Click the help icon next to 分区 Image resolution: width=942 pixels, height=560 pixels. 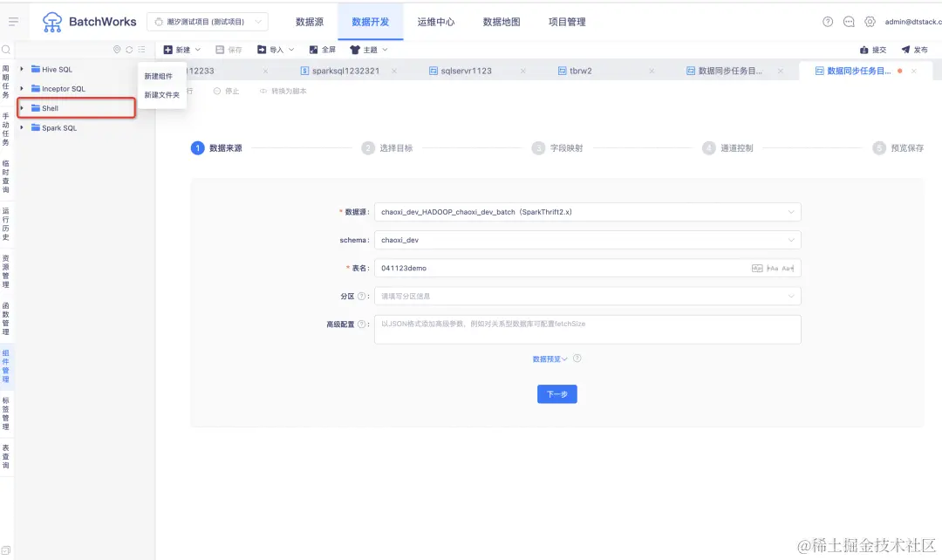coord(362,297)
